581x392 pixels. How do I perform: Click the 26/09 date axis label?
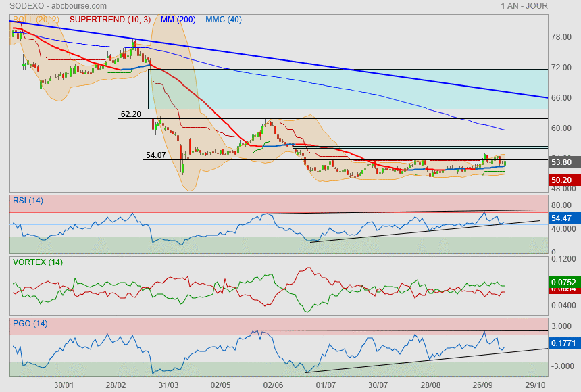[482, 385]
